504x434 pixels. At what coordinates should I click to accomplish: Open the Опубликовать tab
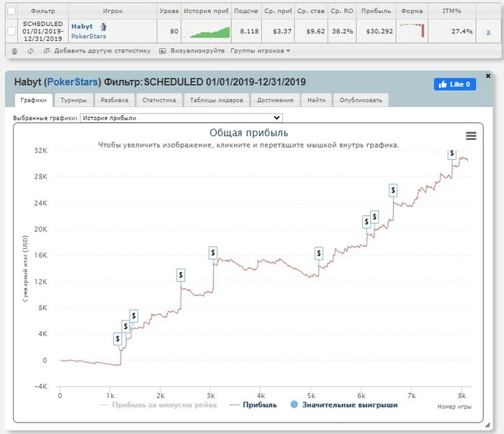pos(361,100)
